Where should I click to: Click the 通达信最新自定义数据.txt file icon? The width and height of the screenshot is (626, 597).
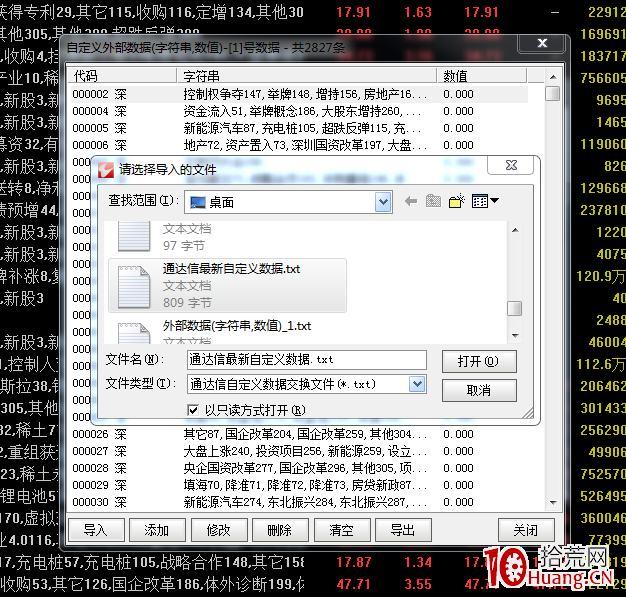(x=134, y=286)
